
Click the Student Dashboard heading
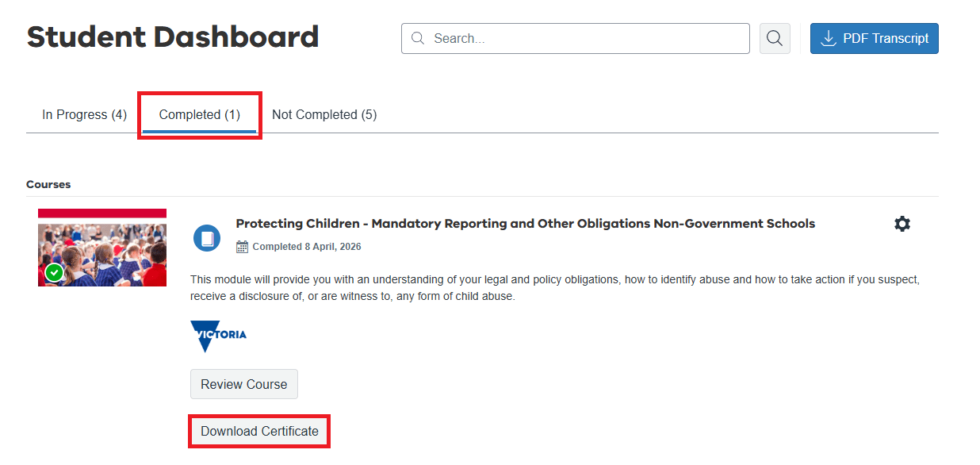(x=173, y=37)
